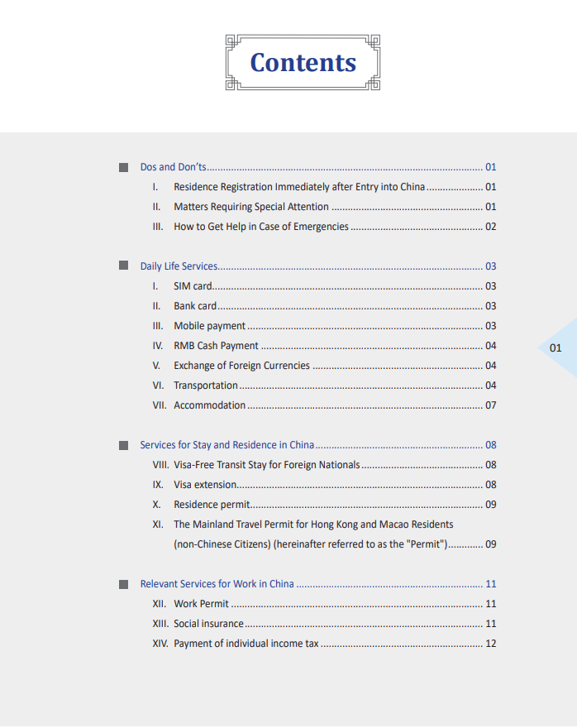Viewport: 577px width, 728px height.
Task: Open the Transportation contents entry
Action: [x=205, y=386]
